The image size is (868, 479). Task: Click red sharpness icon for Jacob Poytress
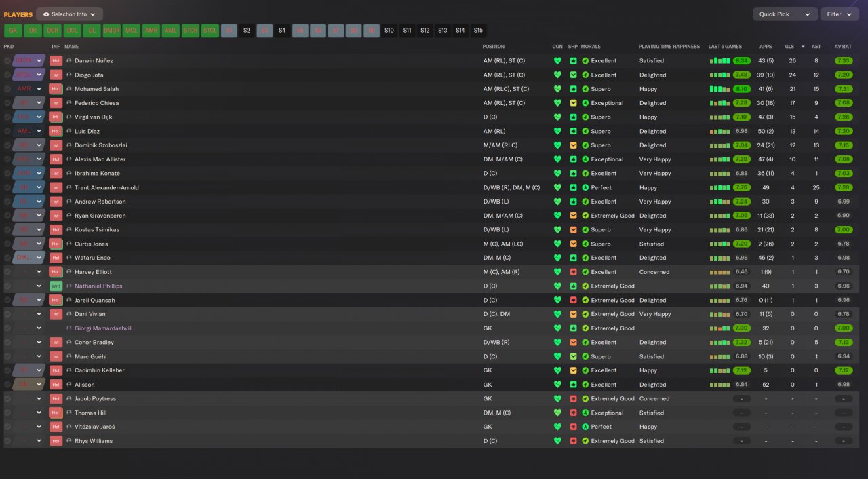click(573, 399)
